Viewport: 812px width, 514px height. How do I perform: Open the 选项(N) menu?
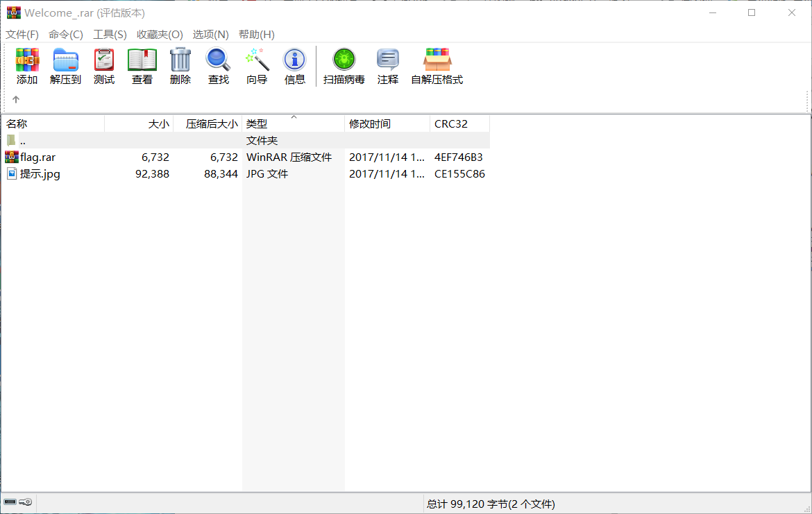(211, 34)
